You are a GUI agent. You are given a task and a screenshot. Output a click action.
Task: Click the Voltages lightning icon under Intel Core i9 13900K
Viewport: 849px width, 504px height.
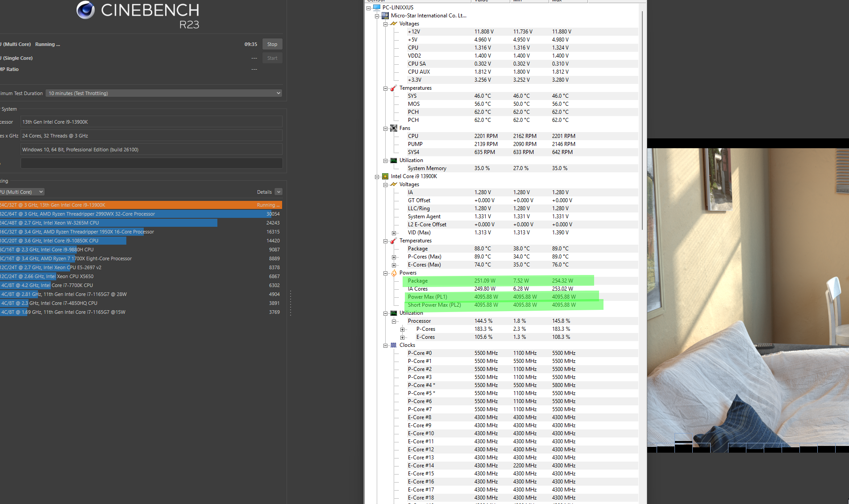(393, 184)
